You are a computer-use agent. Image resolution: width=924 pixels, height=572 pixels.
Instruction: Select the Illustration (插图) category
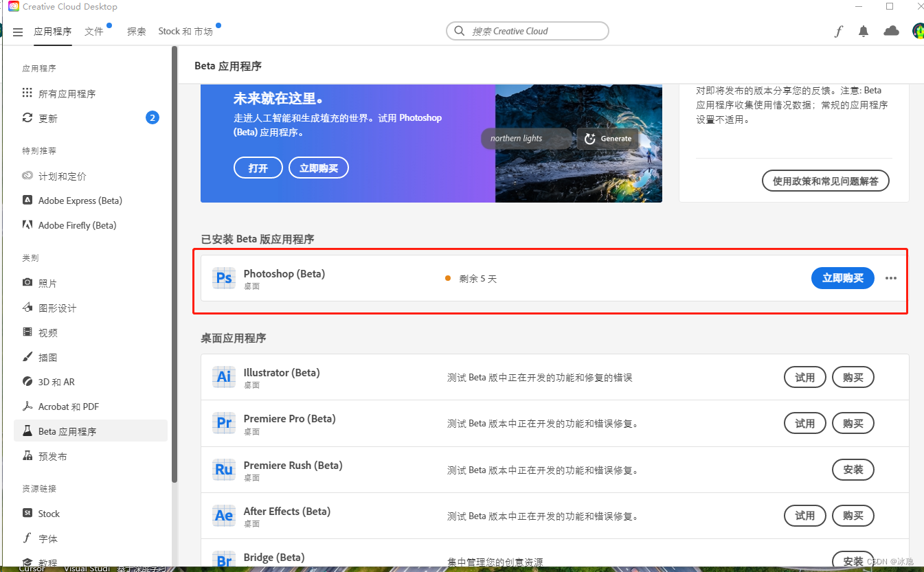click(91, 357)
